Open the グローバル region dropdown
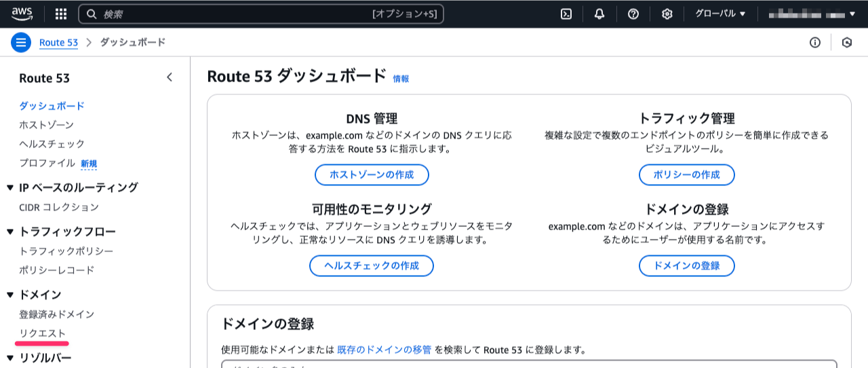868x368 pixels. (x=720, y=14)
